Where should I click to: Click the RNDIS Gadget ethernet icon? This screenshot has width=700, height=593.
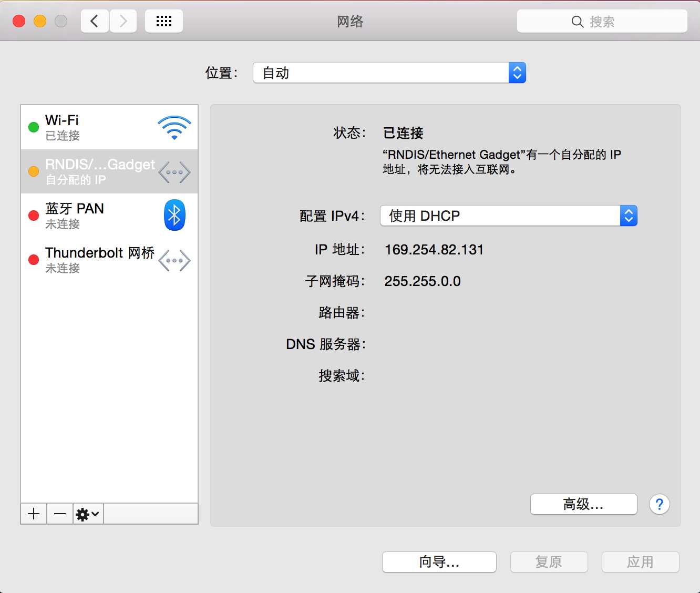coord(174,172)
